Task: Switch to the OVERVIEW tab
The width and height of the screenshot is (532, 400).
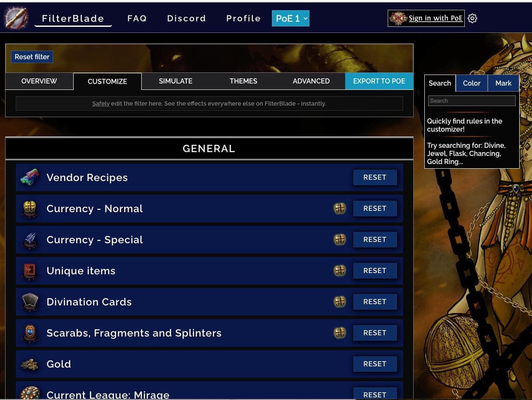Action: point(39,81)
